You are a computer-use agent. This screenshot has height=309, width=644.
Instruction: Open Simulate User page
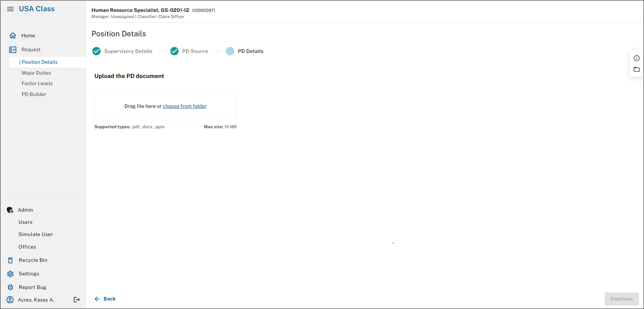(36, 235)
